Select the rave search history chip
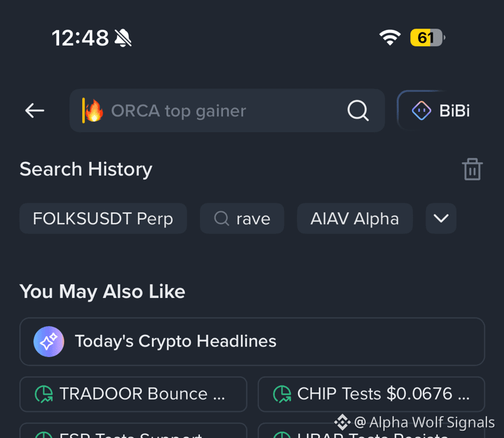 [242, 219]
